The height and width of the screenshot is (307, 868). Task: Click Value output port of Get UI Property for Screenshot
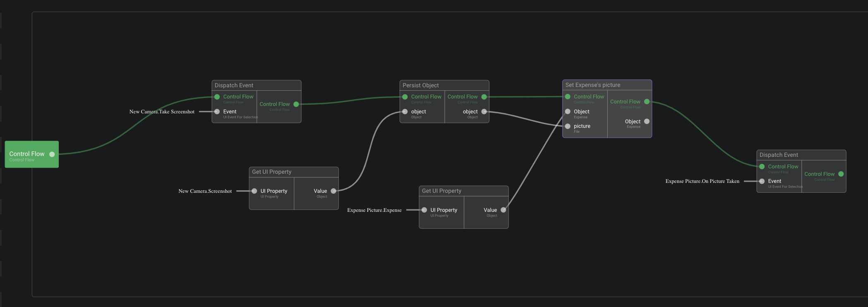coord(333,191)
